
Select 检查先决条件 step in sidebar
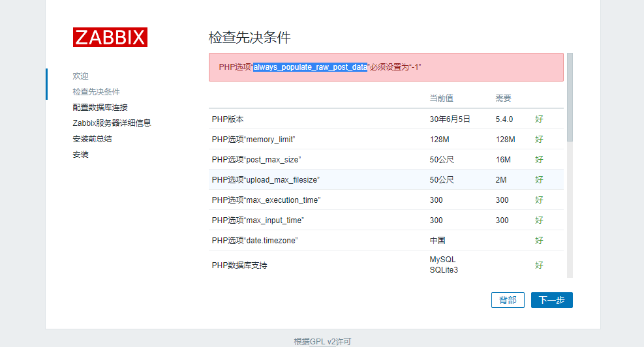(x=96, y=91)
